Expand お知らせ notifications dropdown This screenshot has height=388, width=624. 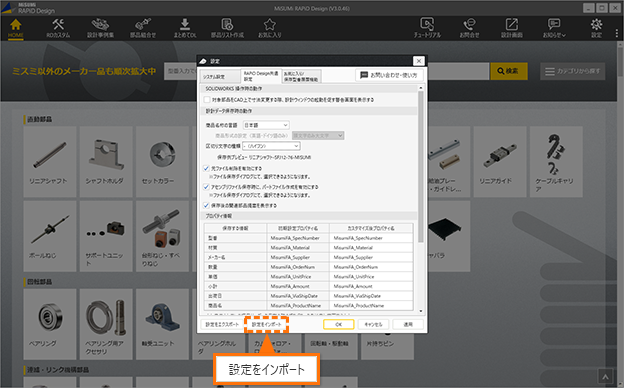click(x=554, y=28)
